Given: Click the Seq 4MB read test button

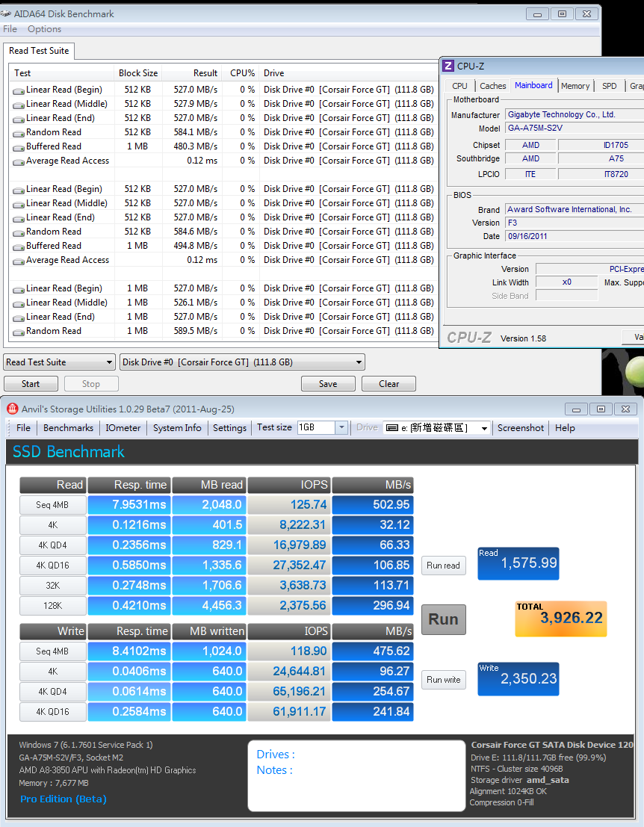Looking at the screenshot, I should point(53,505).
